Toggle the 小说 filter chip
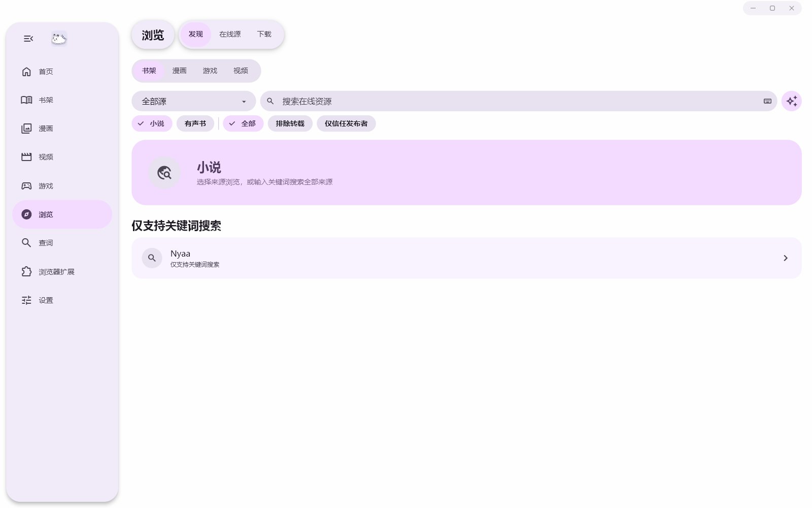This screenshot has height=508, width=812. tap(152, 123)
